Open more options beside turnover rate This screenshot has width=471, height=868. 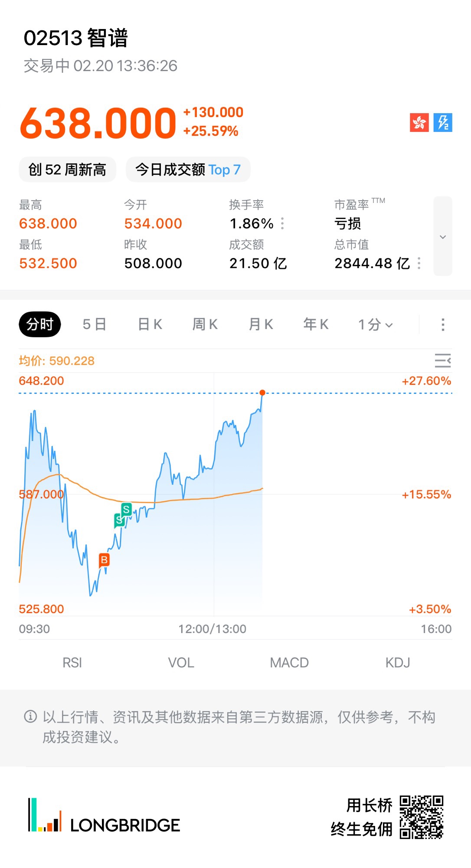(x=283, y=223)
